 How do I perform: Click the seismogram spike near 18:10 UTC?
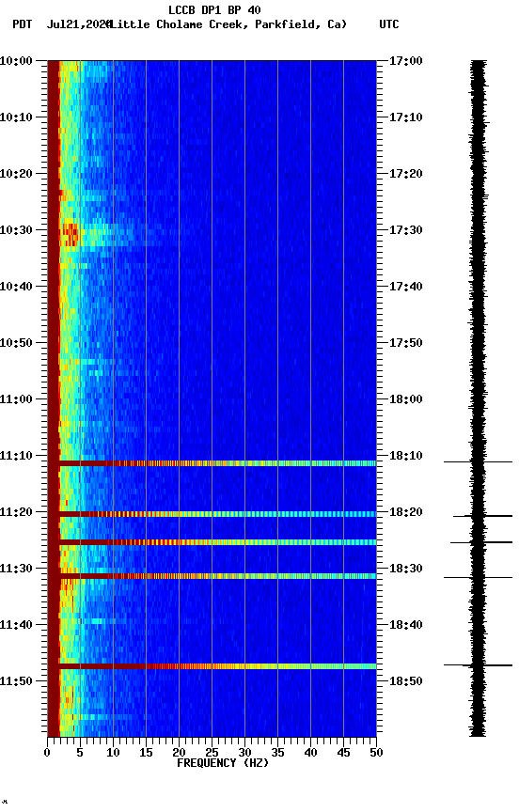point(478,461)
